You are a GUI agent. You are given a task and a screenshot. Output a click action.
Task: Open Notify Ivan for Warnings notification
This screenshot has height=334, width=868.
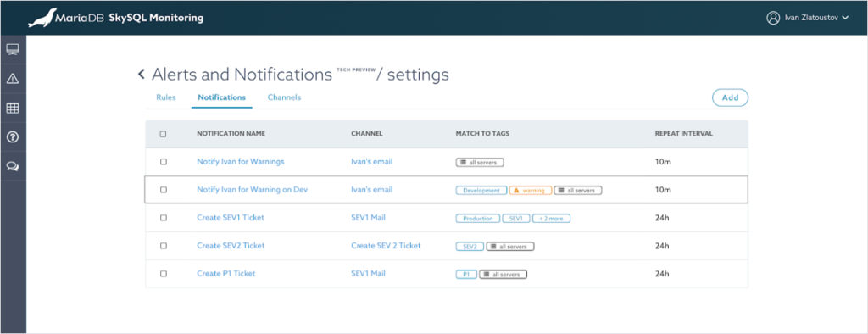(240, 162)
